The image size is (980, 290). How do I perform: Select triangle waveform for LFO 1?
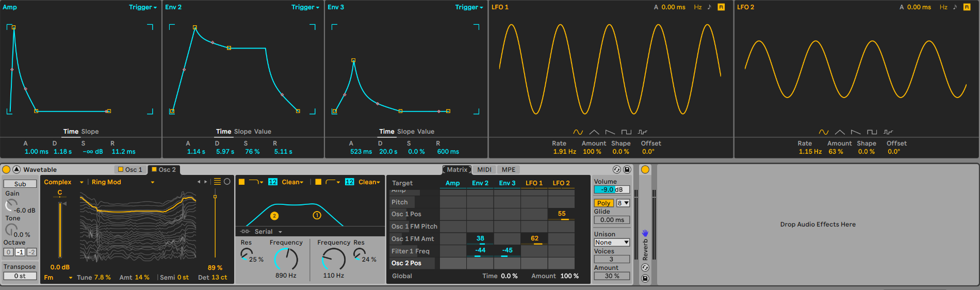coord(594,132)
